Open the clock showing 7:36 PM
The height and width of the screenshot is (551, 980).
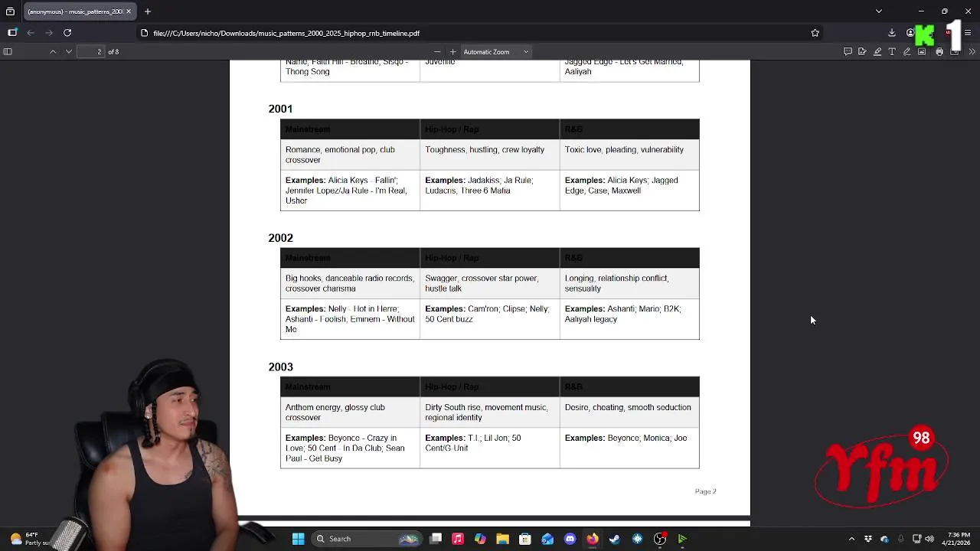pos(958,539)
